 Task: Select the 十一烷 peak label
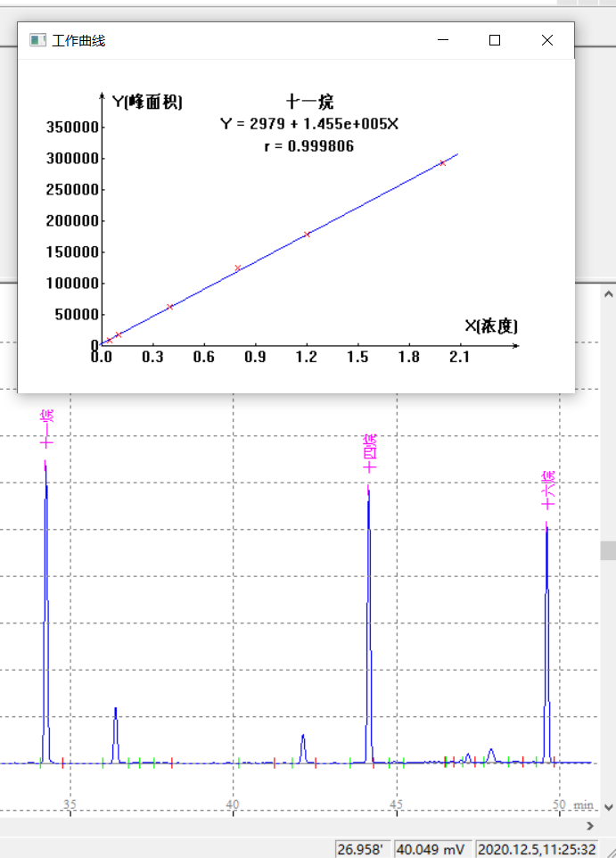click(46, 429)
